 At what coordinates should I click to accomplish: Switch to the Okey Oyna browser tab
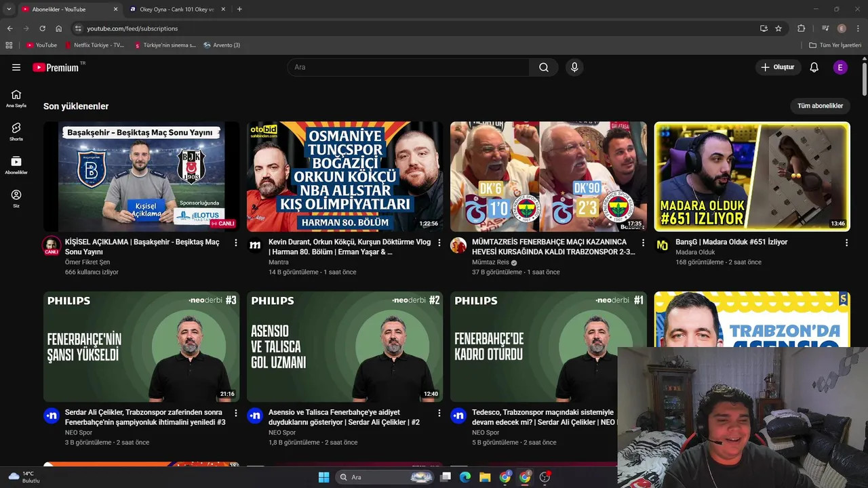coord(177,9)
